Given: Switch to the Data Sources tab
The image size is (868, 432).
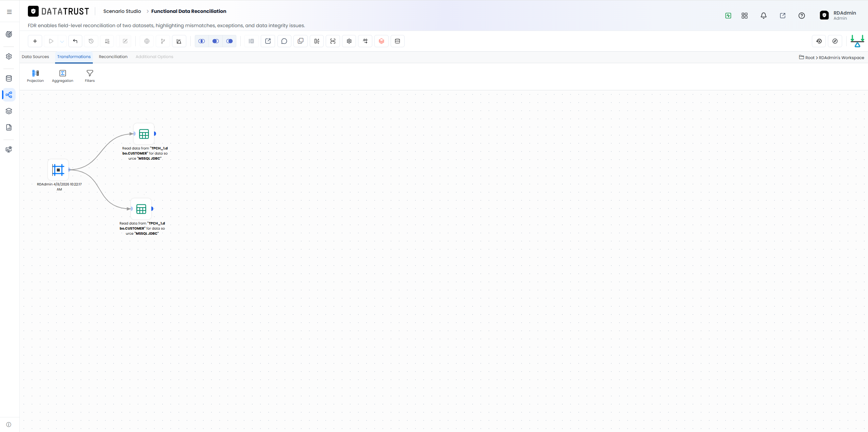Looking at the screenshot, I should click(x=35, y=57).
